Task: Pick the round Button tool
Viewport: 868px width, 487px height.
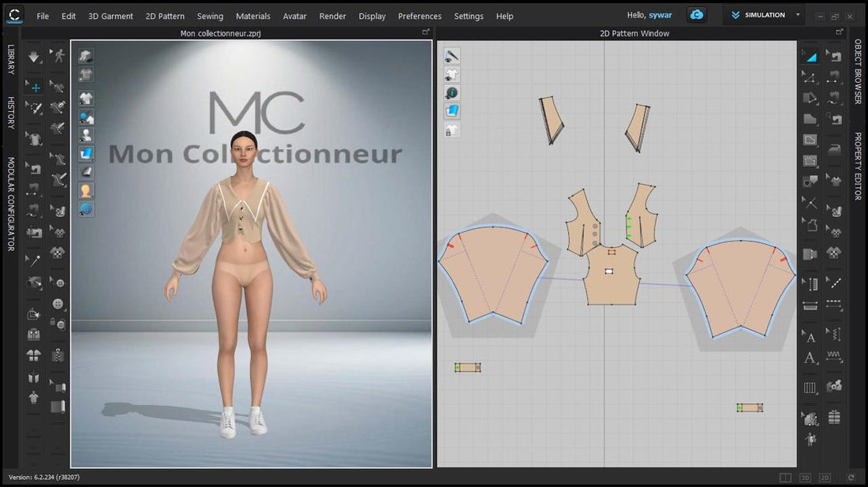Action: pyautogui.click(x=58, y=304)
